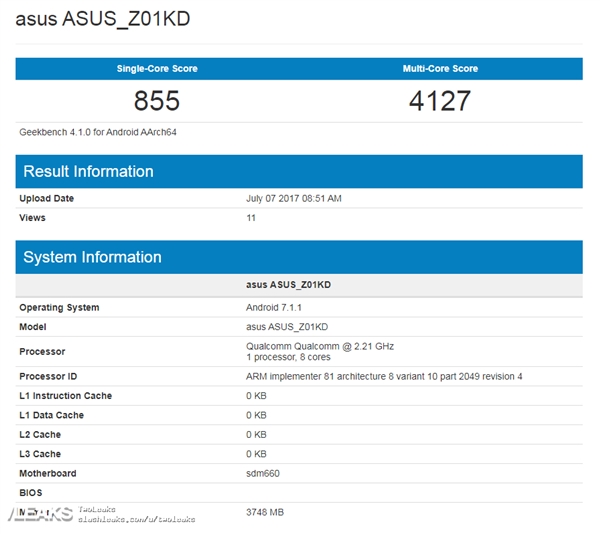Click the 'Processor' row label
The width and height of the screenshot is (600, 534).
[x=42, y=352]
